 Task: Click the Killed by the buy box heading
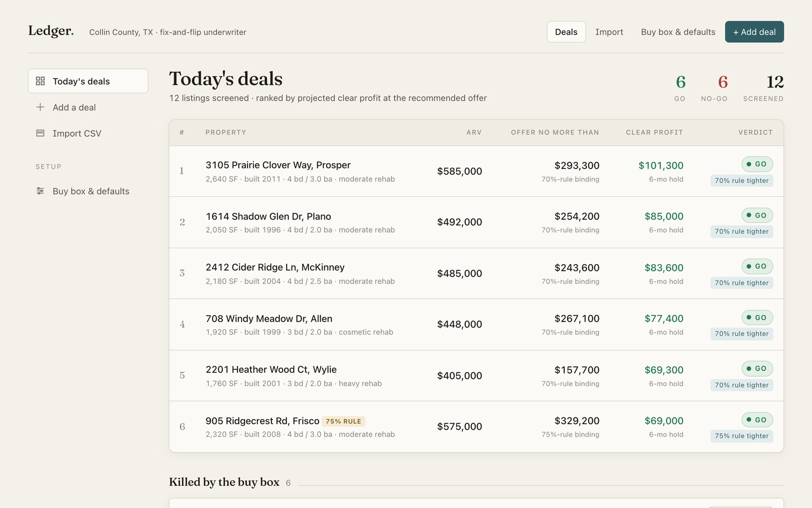click(224, 482)
